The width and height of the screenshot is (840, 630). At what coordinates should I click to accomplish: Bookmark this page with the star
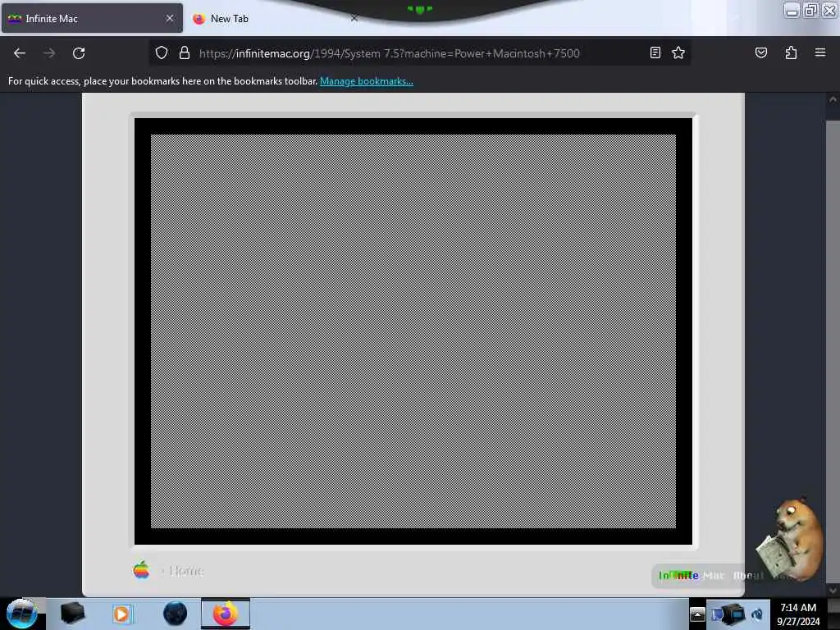click(x=678, y=52)
